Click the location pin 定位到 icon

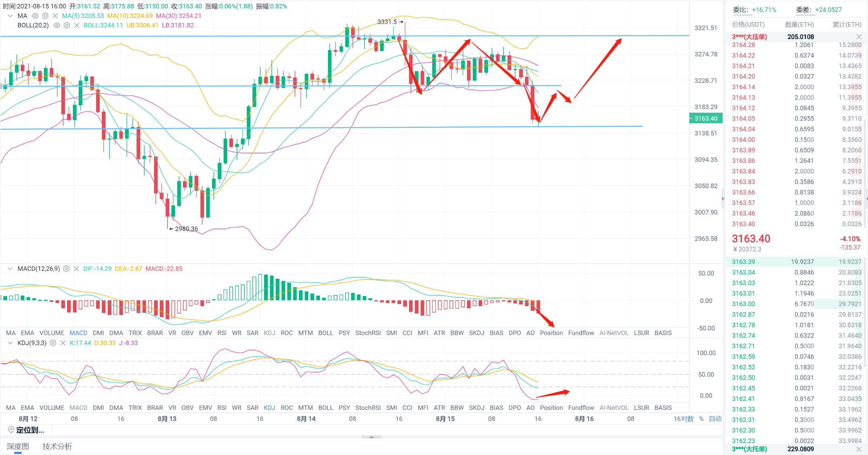coord(11,430)
